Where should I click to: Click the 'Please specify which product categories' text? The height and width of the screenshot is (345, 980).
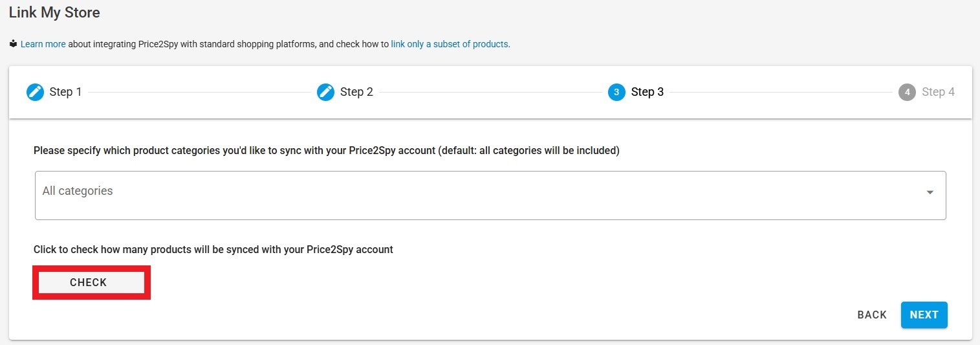pos(327,150)
